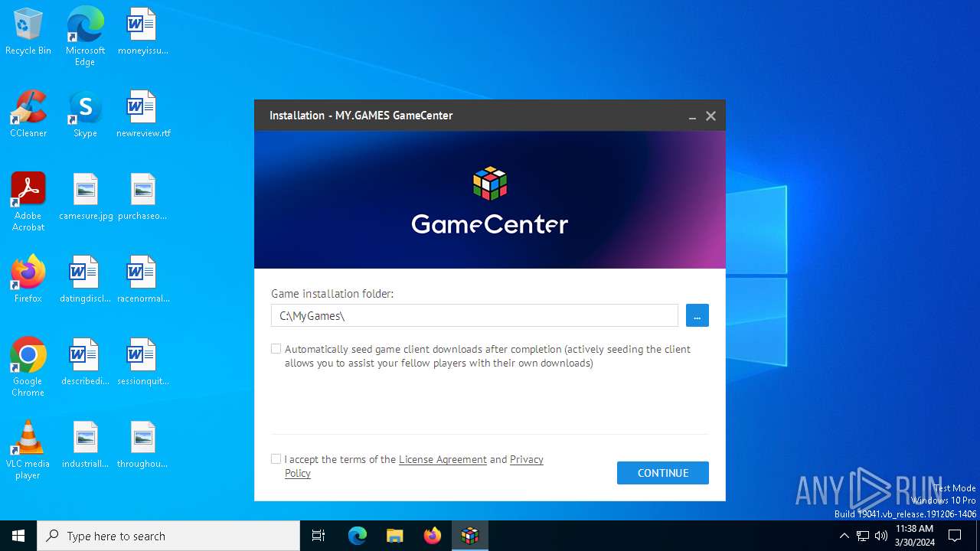Open Google Chrome desktop shortcut

(28, 367)
